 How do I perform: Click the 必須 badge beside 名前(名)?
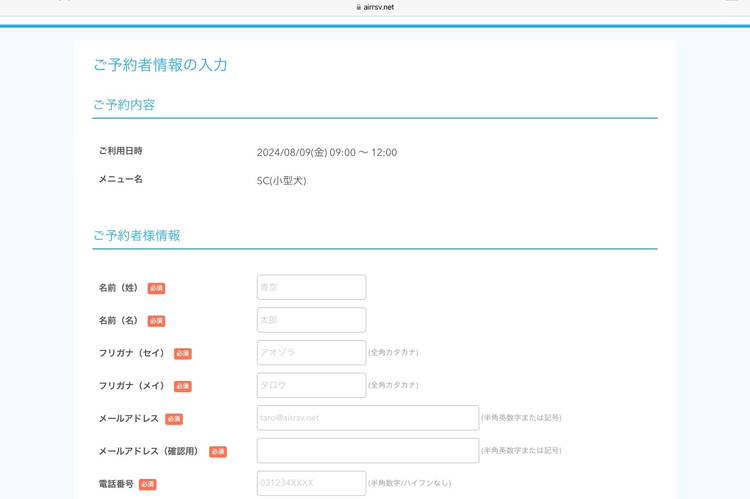coord(156,321)
